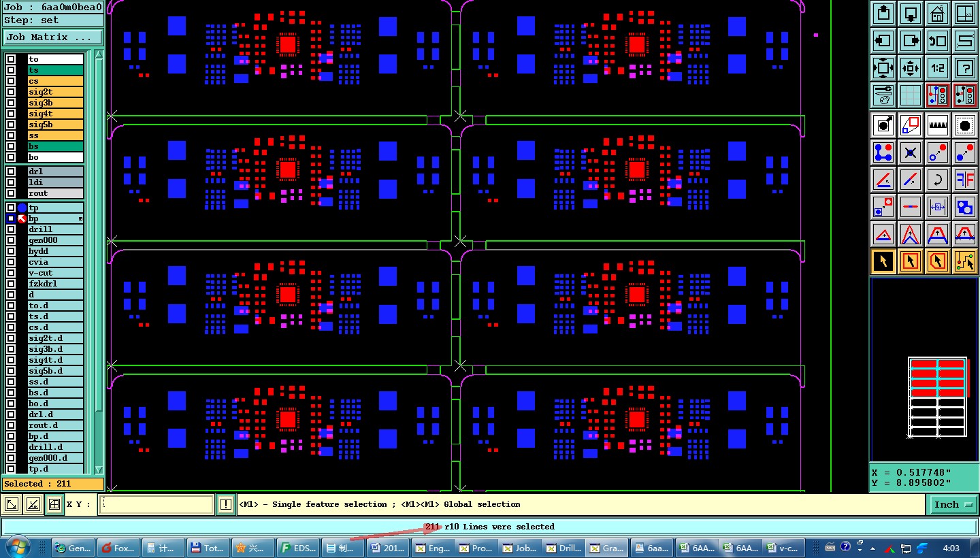The height and width of the screenshot is (558, 980).
Task: Click the layer list scroll down arrow
Action: point(99,470)
